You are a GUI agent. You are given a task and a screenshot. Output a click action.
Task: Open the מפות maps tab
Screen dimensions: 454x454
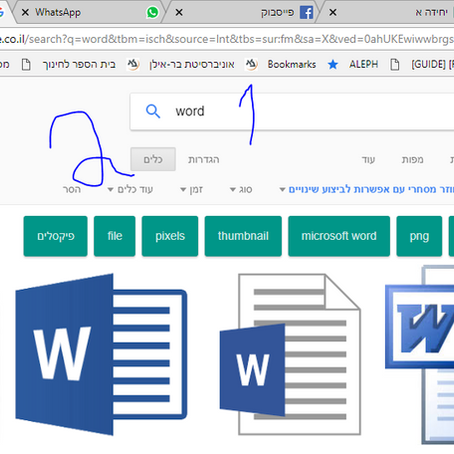(412, 160)
